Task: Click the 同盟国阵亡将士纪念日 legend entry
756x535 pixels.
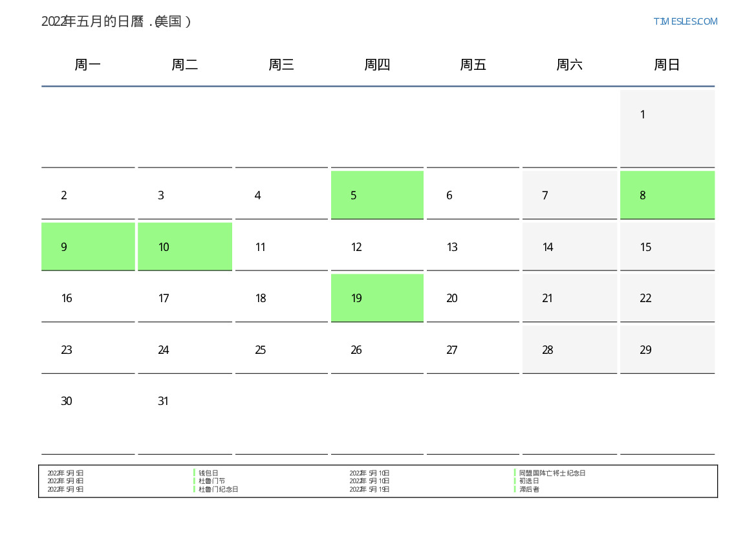Action: point(552,473)
